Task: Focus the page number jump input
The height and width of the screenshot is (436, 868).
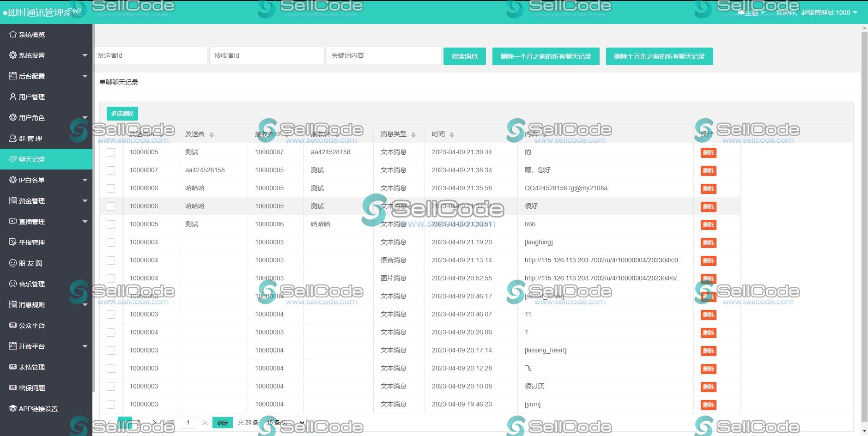Action: [188, 423]
